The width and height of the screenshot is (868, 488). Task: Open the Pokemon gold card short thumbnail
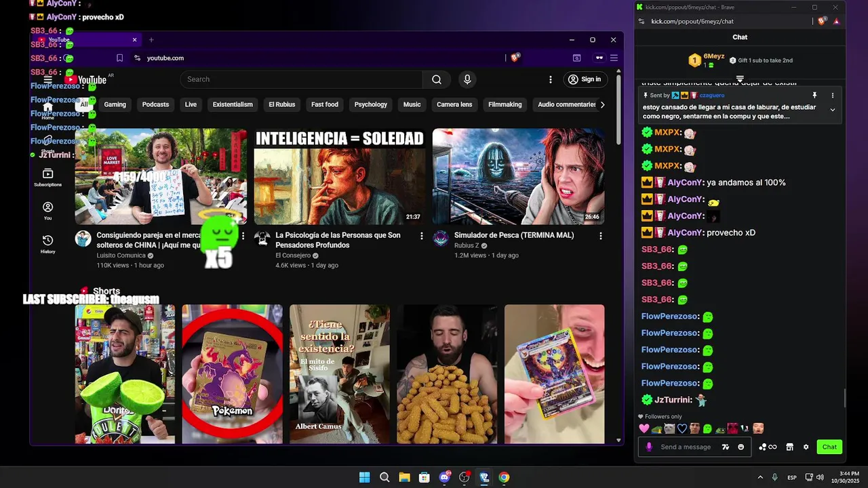click(232, 374)
